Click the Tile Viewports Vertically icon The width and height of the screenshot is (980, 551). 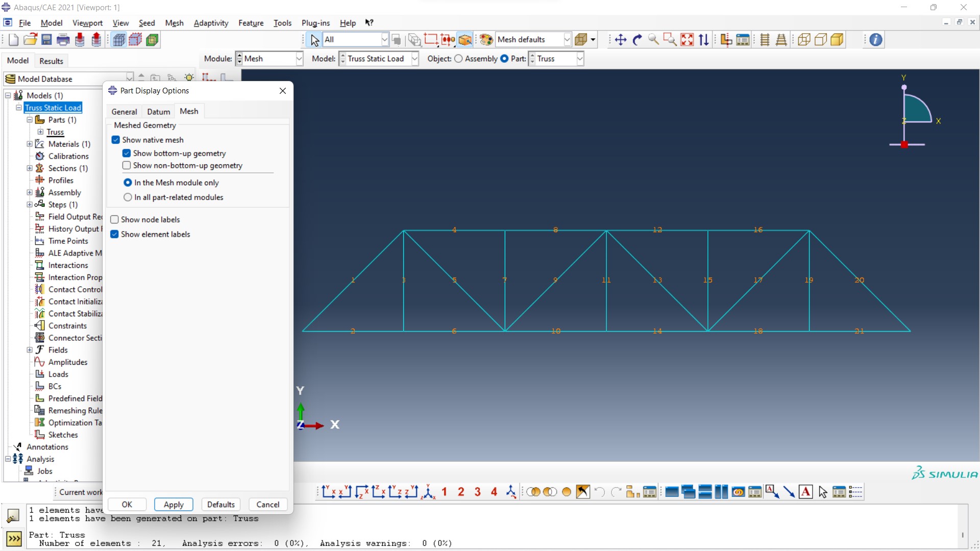click(722, 492)
